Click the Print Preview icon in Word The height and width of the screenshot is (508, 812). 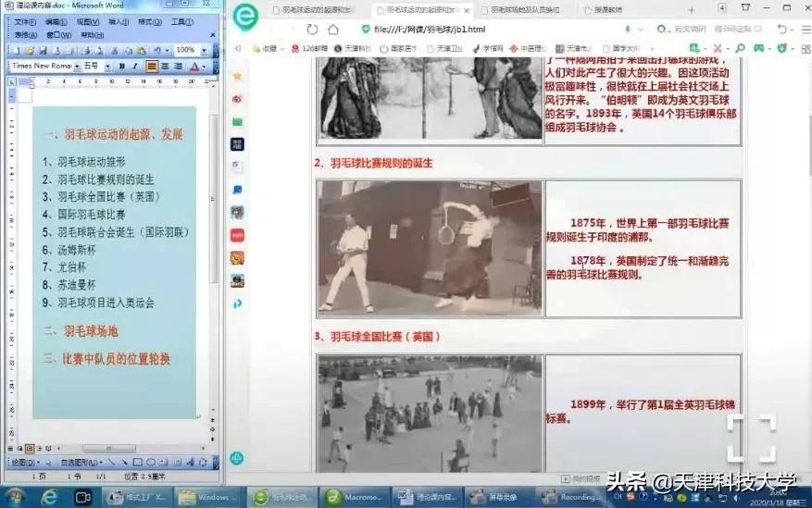tap(98, 50)
